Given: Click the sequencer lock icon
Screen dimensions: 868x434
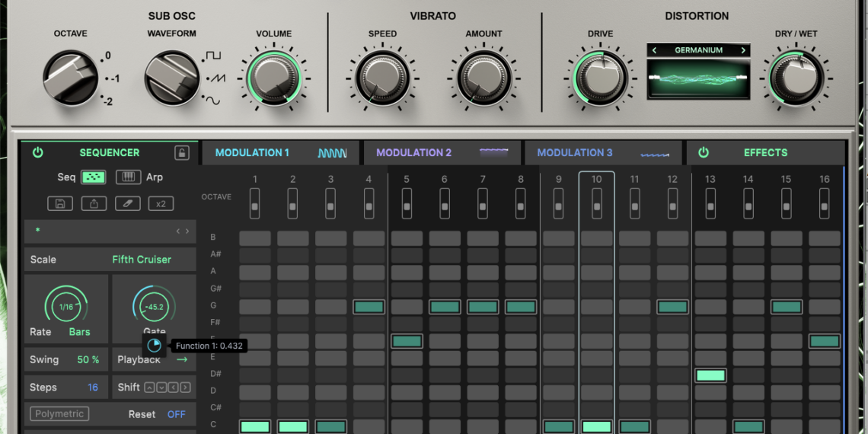Looking at the screenshot, I should pos(182,152).
